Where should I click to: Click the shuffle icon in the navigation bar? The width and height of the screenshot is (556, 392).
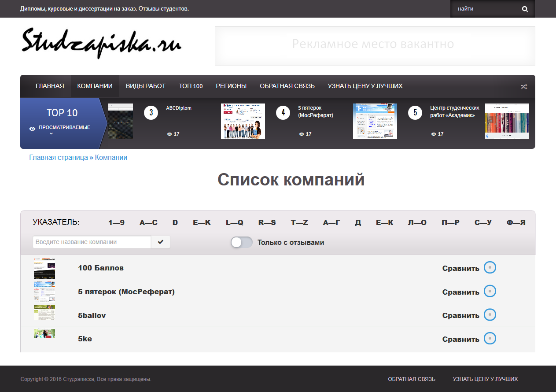coord(524,86)
